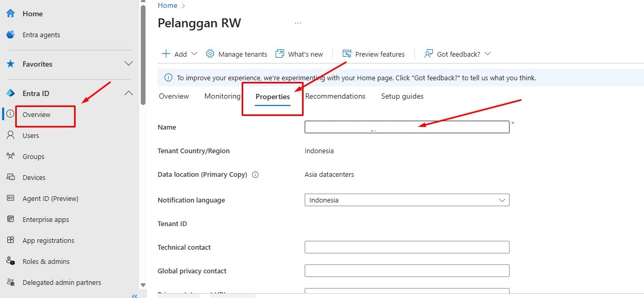Click the Users person icon
Viewport: 644px width, 298px height.
click(11, 135)
